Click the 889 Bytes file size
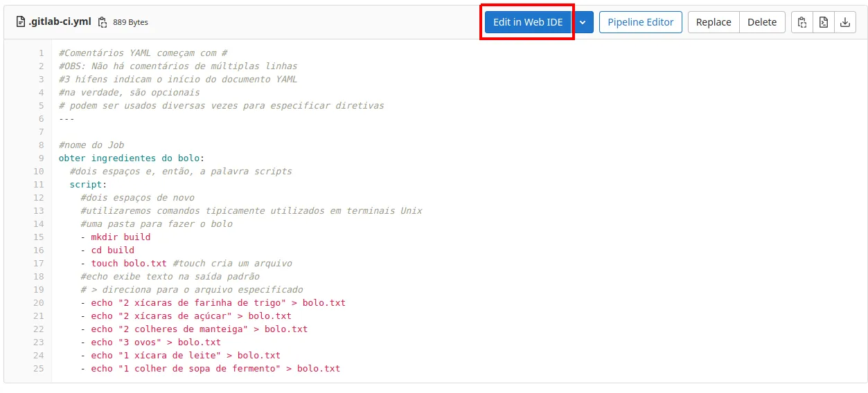The image size is (868, 393). click(x=130, y=22)
